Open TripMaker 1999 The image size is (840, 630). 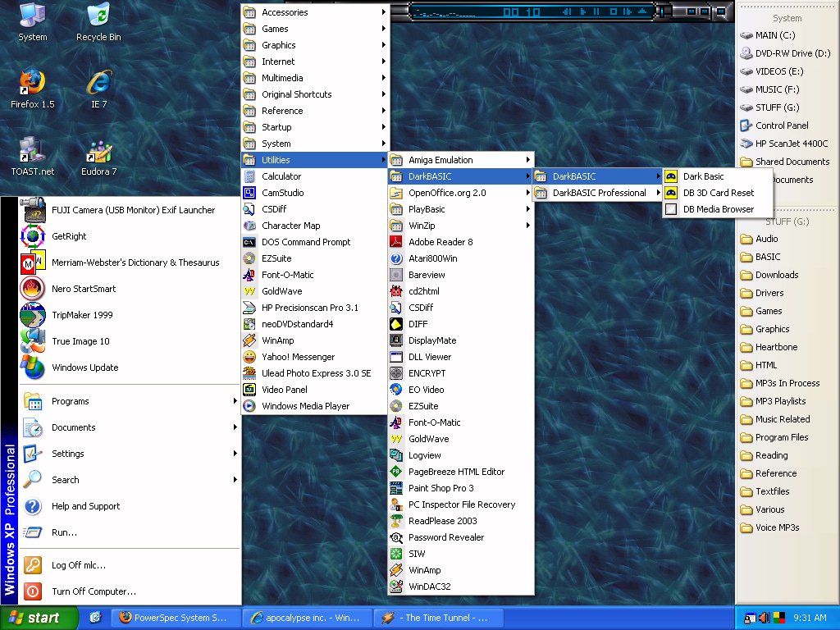[130, 315]
